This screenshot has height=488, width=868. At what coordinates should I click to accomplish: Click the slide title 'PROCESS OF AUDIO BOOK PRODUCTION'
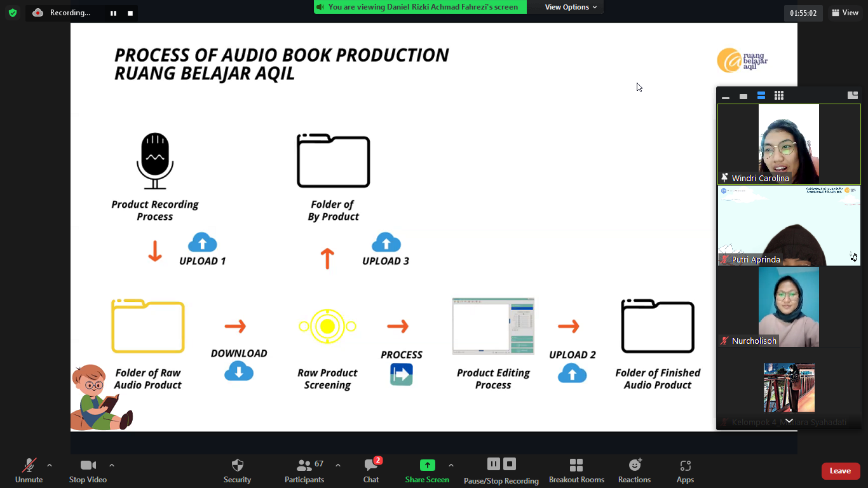point(281,55)
